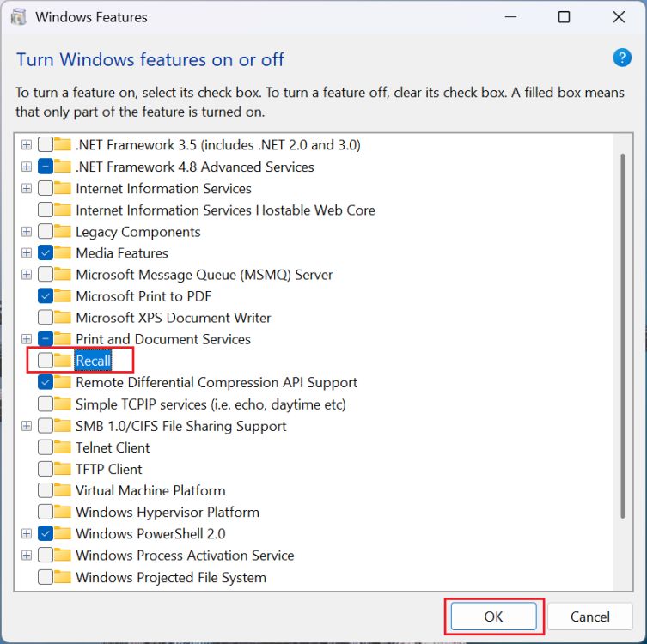Check the Virtual Machine Platform box
Viewport: 647px width, 644px height.
tap(46, 490)
